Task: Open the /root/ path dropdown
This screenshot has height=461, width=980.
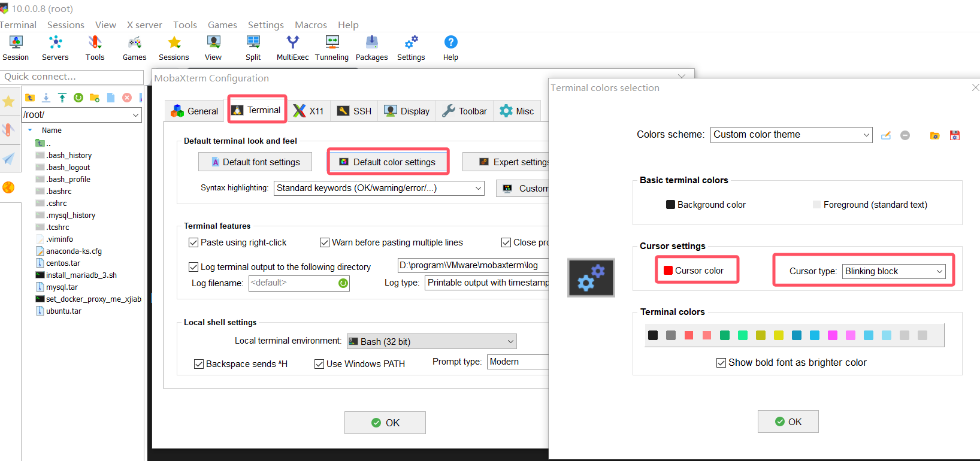Action: click(81, 114)
